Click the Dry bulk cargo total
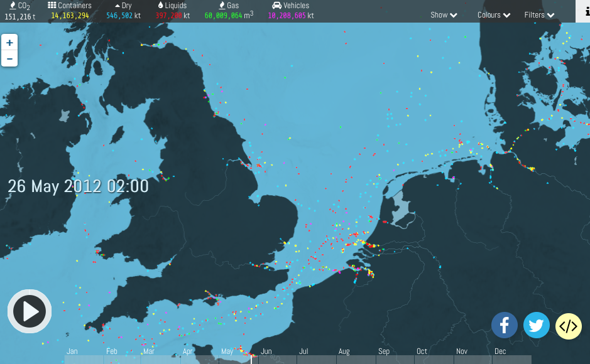Image resolution: width=590 pixels, height=364 pixels. (123, 16)
